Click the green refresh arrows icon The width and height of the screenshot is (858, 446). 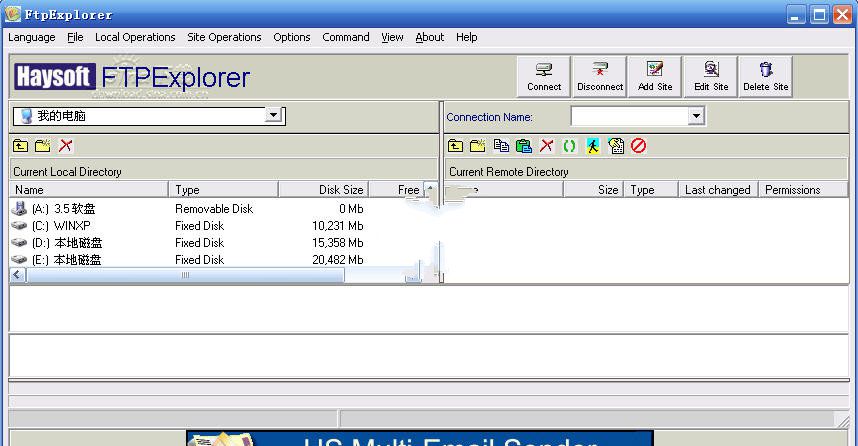(569, 146)
